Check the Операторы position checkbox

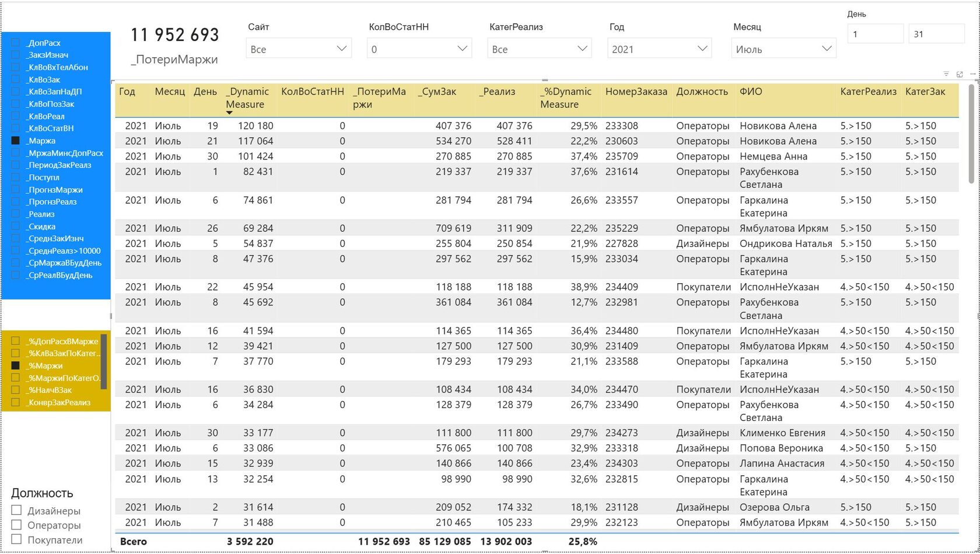16,525
